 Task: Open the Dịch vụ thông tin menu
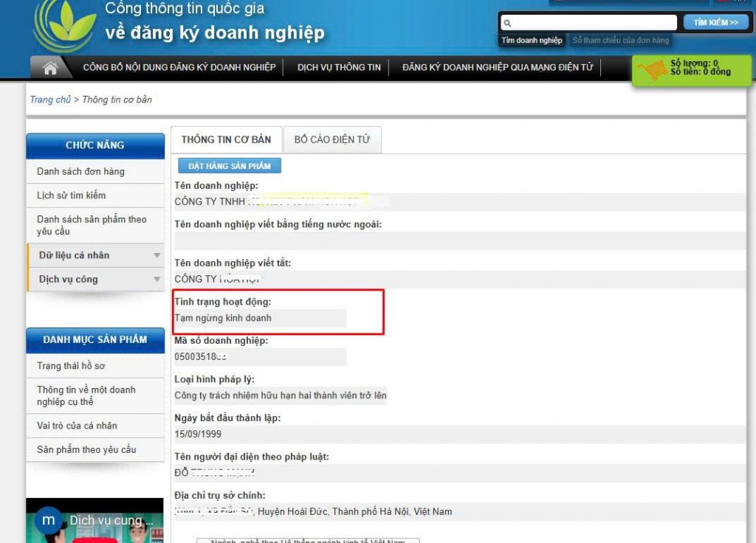(339, 67)
